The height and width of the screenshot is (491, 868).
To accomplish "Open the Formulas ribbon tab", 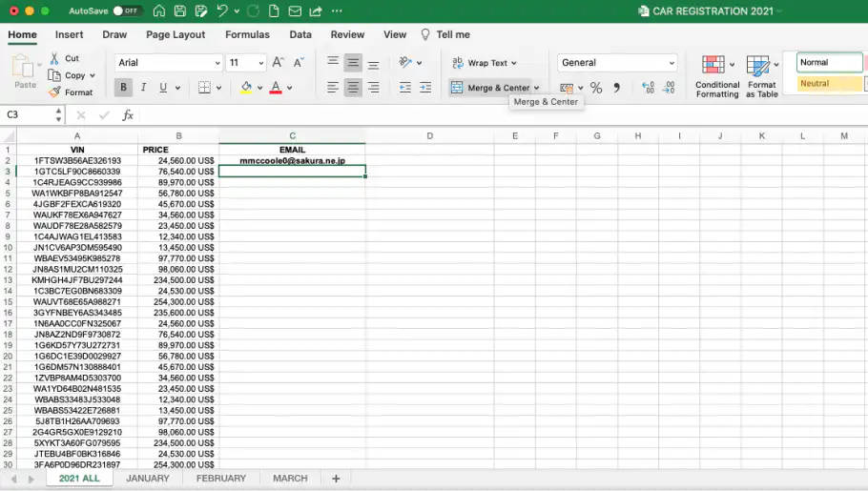I will 247,34.
